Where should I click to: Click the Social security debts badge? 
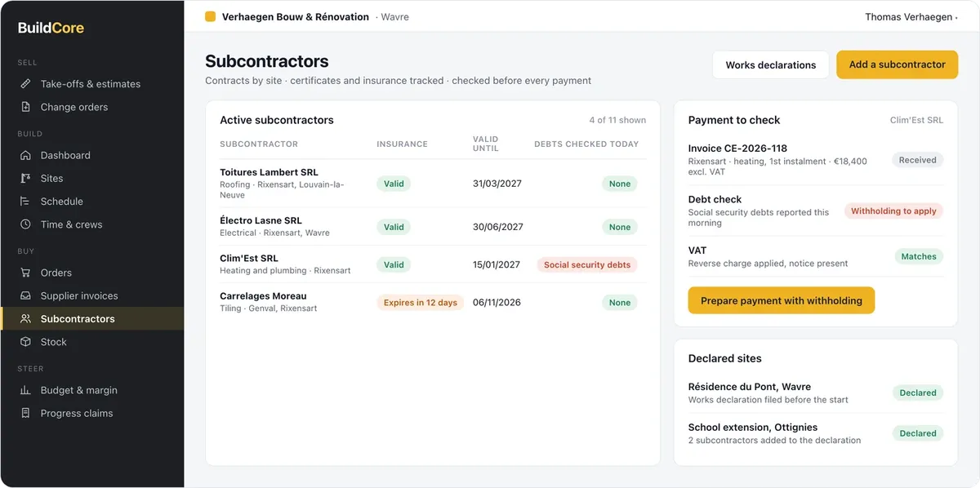587,264
